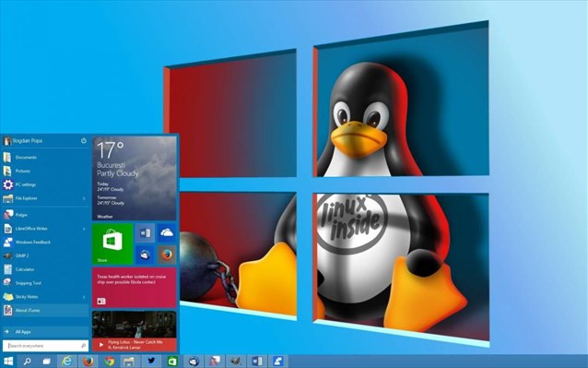Open Windows Feedback from the taskbar

(x=278, y=362)
